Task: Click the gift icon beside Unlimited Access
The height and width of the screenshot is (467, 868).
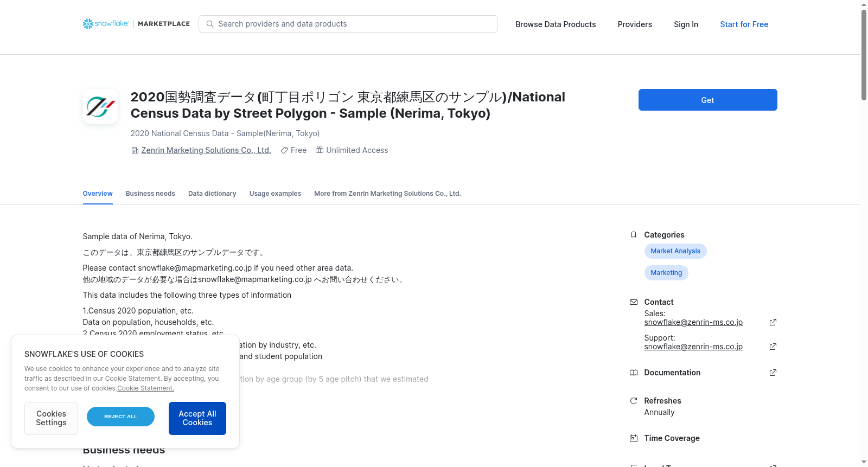Action: tap(320, 150)
